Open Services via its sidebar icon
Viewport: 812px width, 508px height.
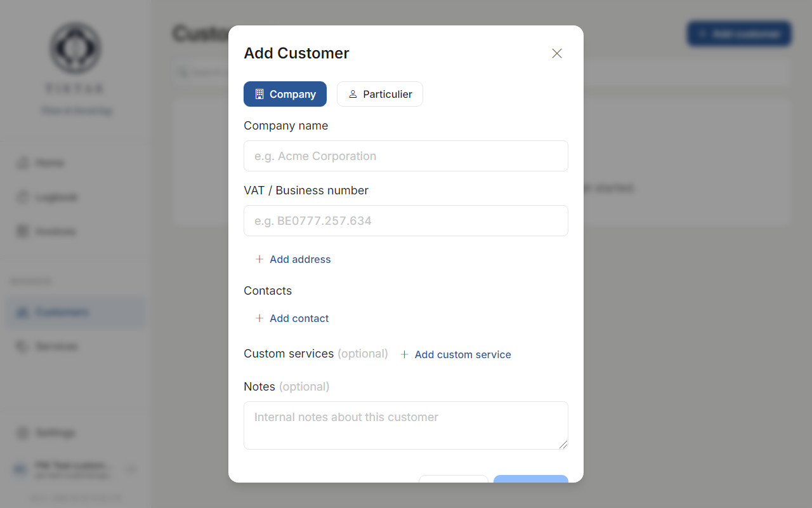click(22, 346)
